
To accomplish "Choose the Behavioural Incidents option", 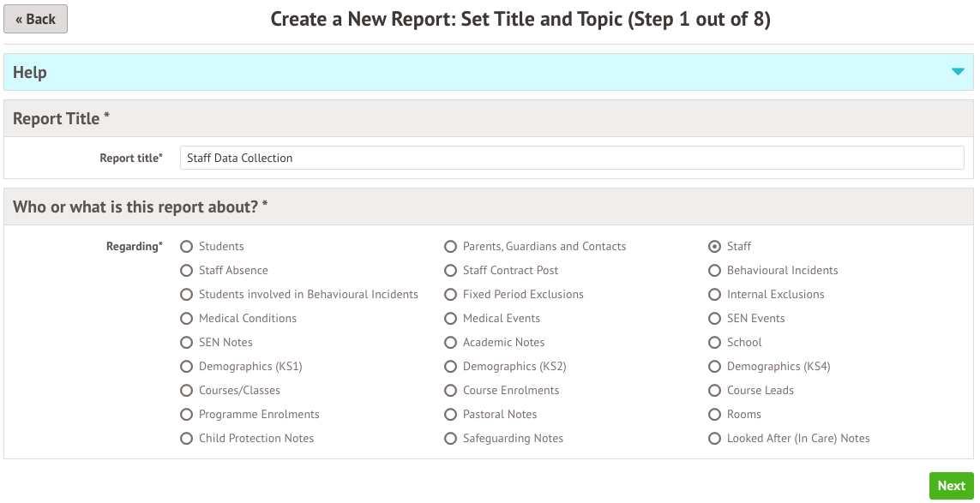I will click(x=714, y=271).
